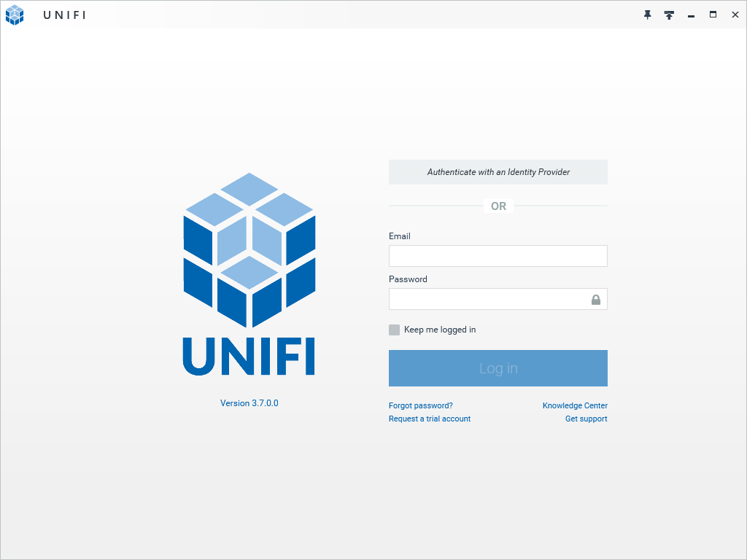Maximize the UNIFI window

pos(713,15)
